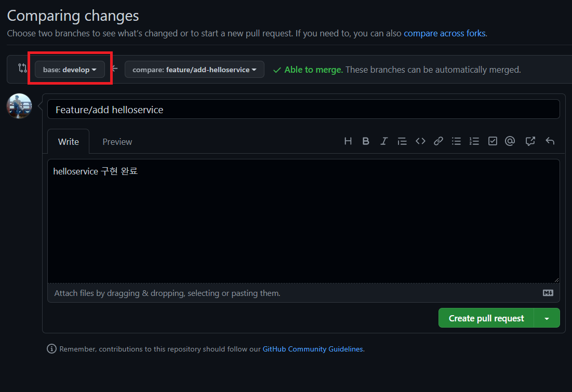Insert heading formatting with H icon
The image size is (572, 392).
coord(348,141)
